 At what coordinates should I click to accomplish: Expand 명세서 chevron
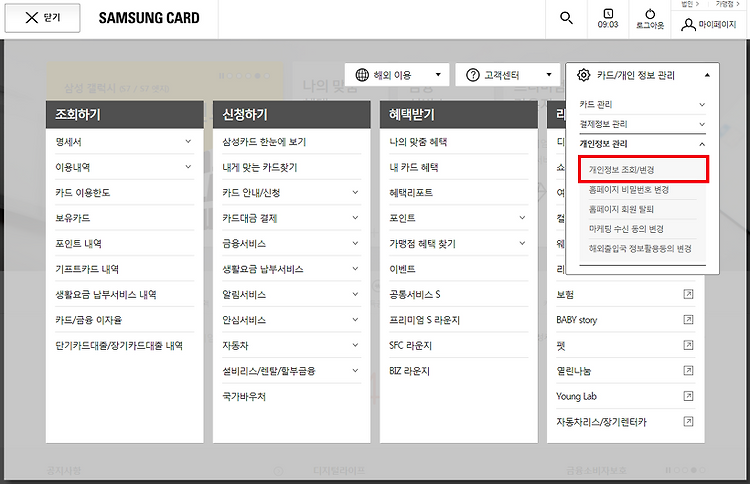tap(188, 142)
